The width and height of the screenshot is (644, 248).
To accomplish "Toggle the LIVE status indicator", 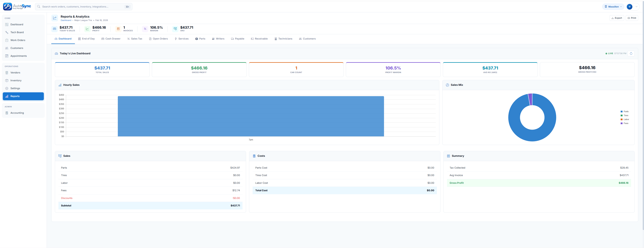I will (x=609, y=53).
